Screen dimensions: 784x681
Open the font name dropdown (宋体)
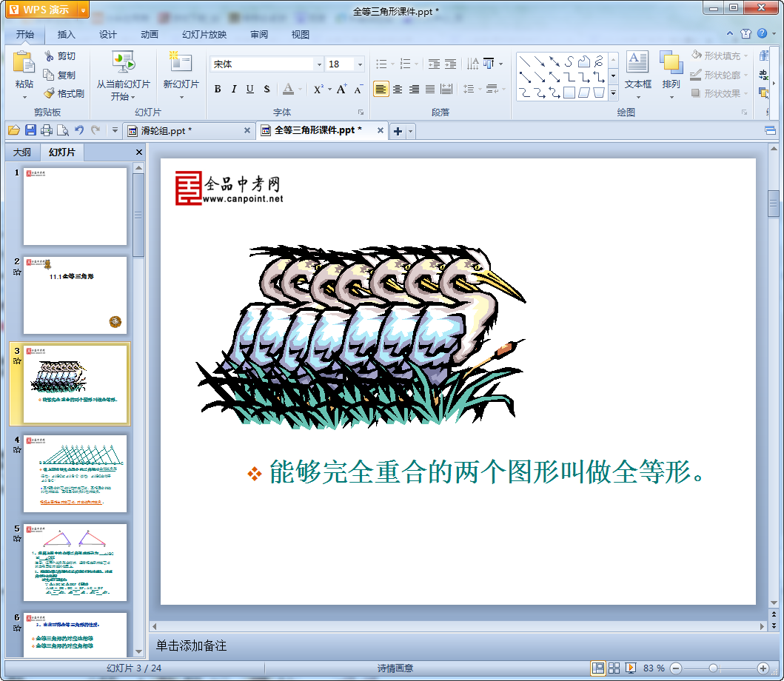(x=320, y=64)
